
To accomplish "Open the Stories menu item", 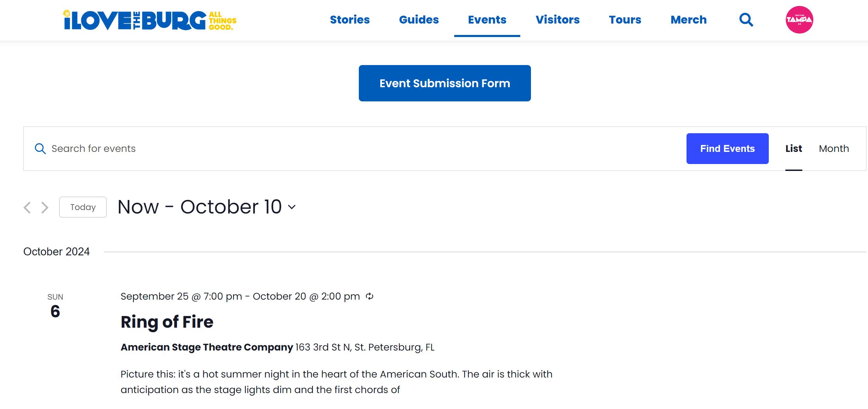I will [350, 20].
